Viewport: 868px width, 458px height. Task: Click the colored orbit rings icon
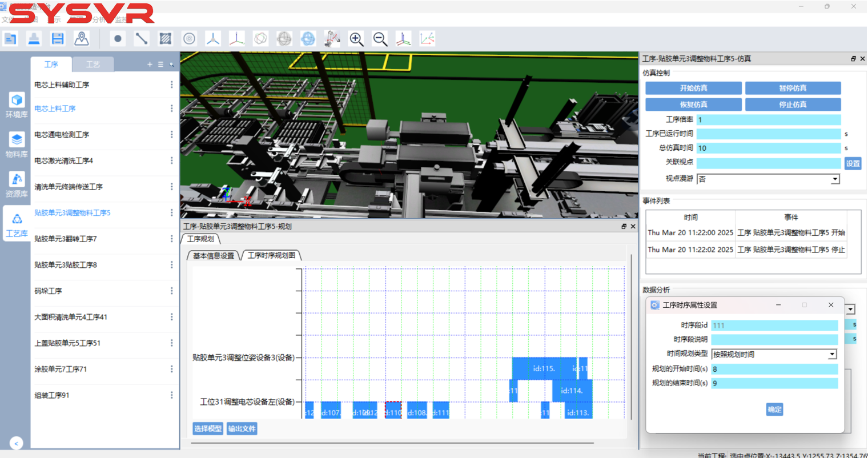click(260, 39)
